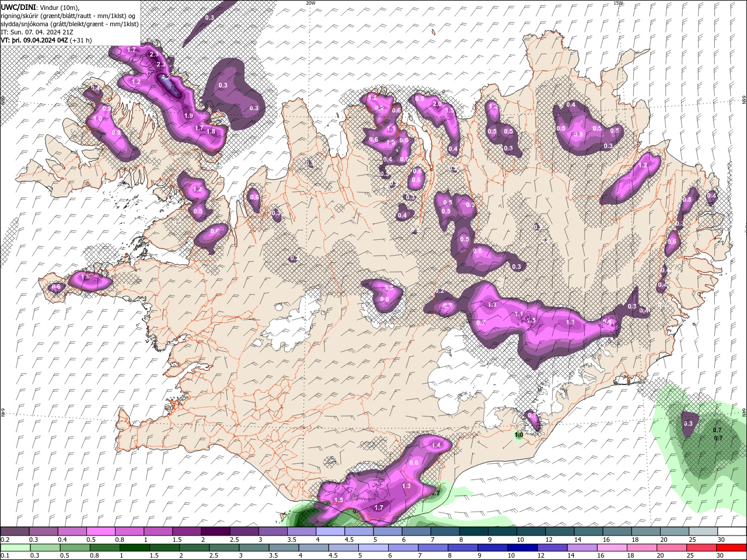
Task: Click the dark mauve 0.2 swatch, upper legend row
Action: (15, 531)
